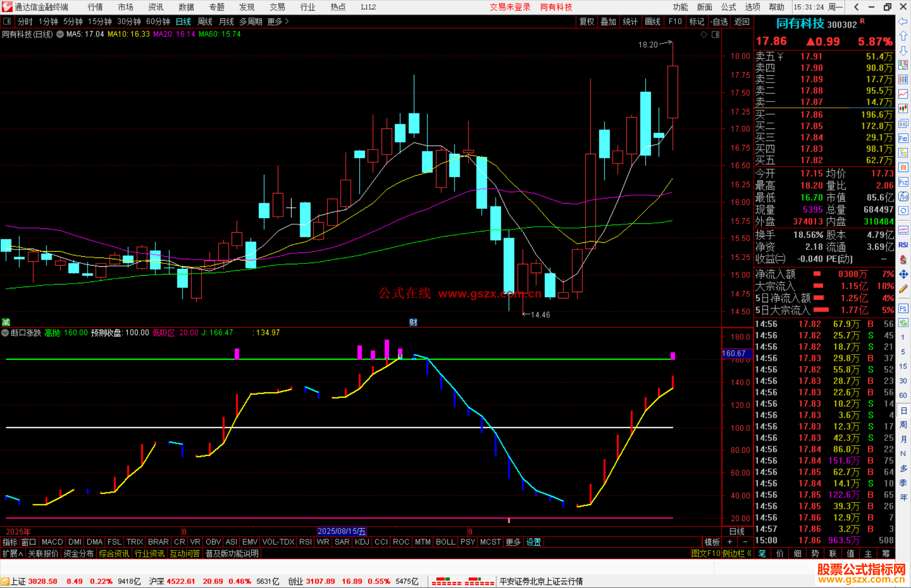Click the back arrow in right sidebar

point(903,21)
